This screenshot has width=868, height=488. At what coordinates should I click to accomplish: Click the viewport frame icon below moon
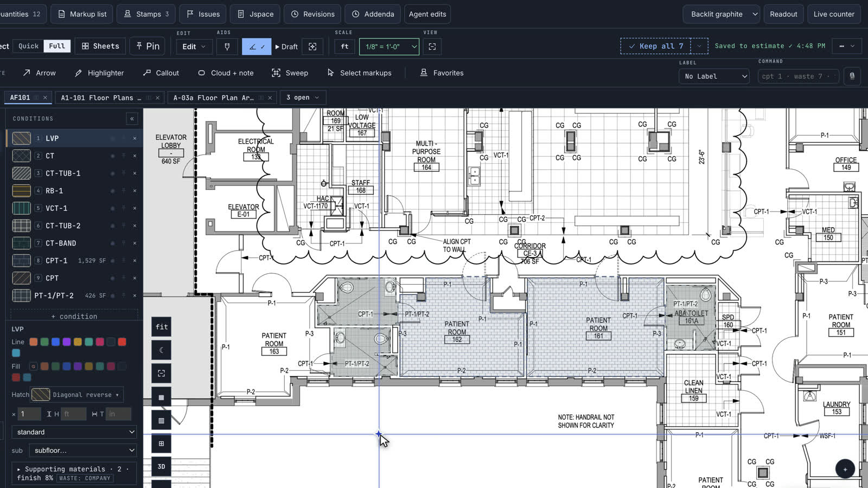point(161,374)
